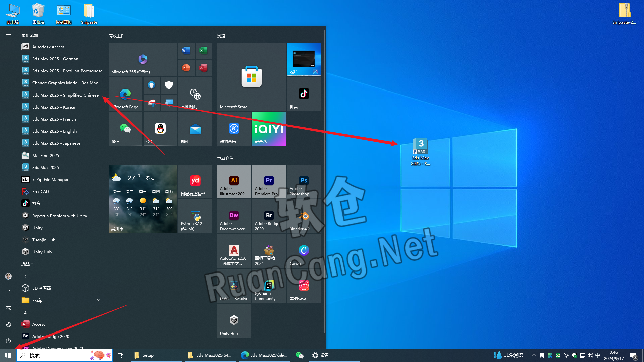Launch 3ds Max 2025 - Simplified Chinese

pyautogui.click(x=62, y=95)
